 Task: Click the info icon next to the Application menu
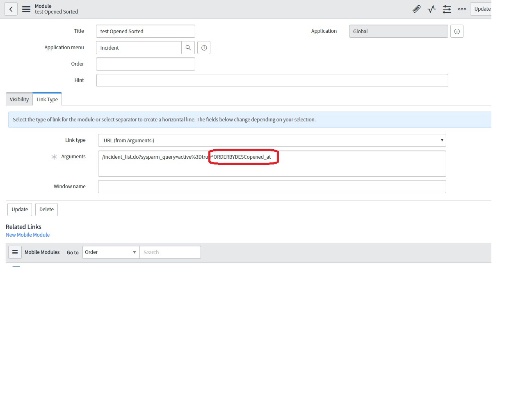pos(204,48)
